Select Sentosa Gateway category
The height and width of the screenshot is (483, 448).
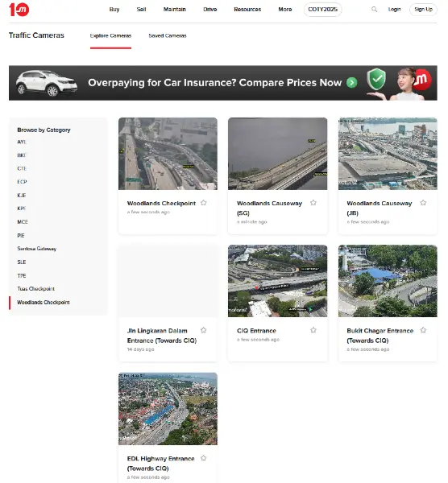coord(37,249)
